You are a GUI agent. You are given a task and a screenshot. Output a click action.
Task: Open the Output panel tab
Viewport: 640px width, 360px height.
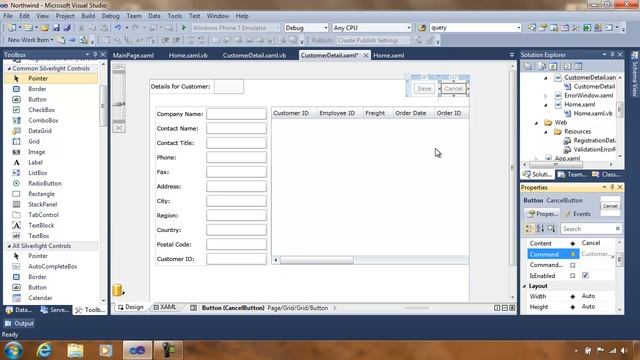point(19,323)
